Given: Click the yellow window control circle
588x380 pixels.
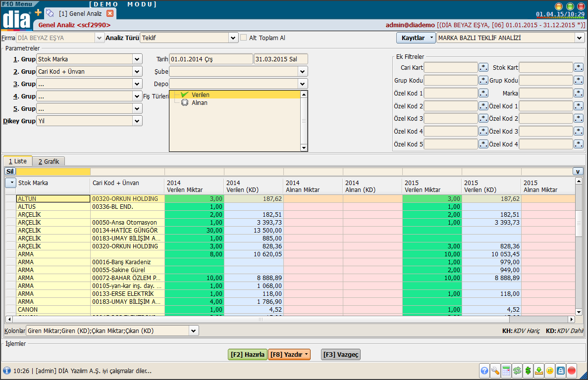Looking at the screenshot, I should click(x=559, y=6).
